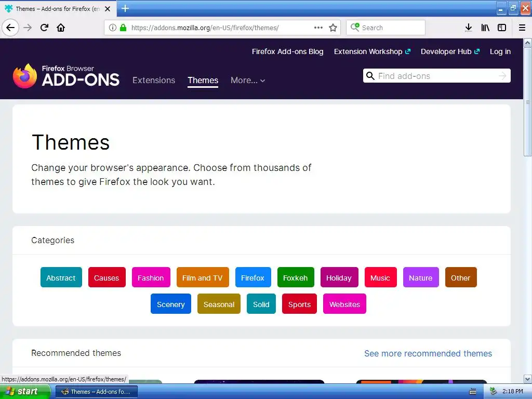This screenshot has height=399, width=532.
Task: Open the Downloads arrow in toolbar
Action: coord(469,28)
